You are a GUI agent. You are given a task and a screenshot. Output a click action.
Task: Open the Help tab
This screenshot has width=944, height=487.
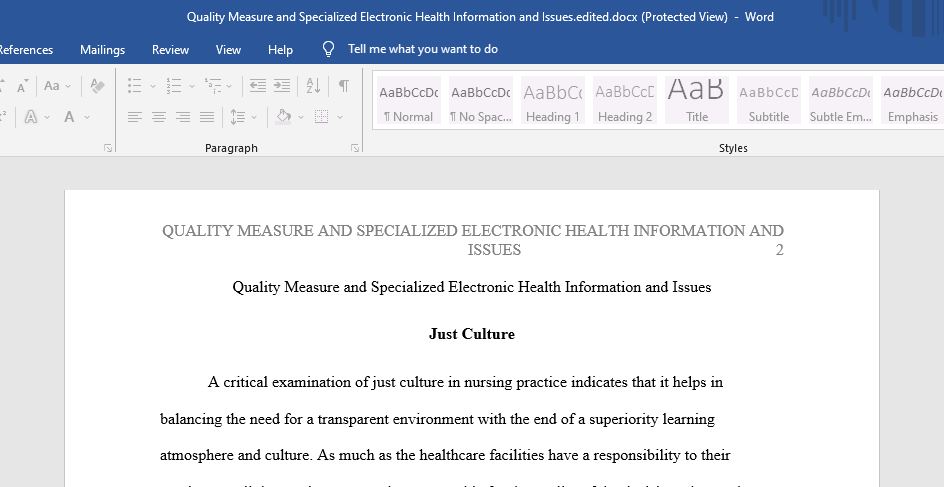pyautogui.click(x=280, y=50)
